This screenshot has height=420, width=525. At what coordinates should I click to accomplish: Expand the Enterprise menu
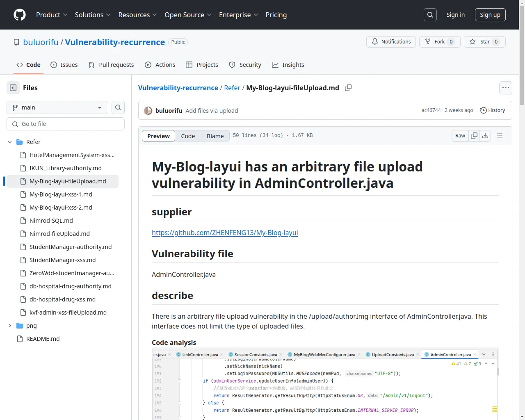point(239,15)
